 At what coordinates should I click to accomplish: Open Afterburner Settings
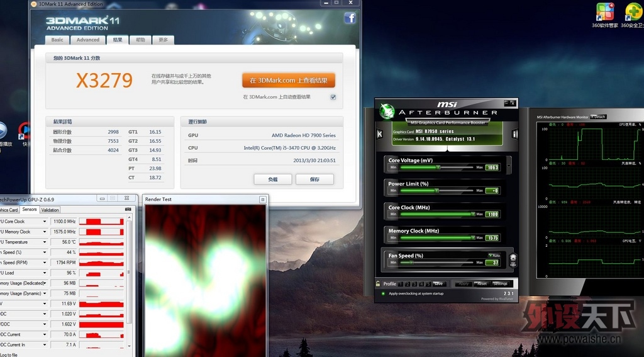coord(500,284)
